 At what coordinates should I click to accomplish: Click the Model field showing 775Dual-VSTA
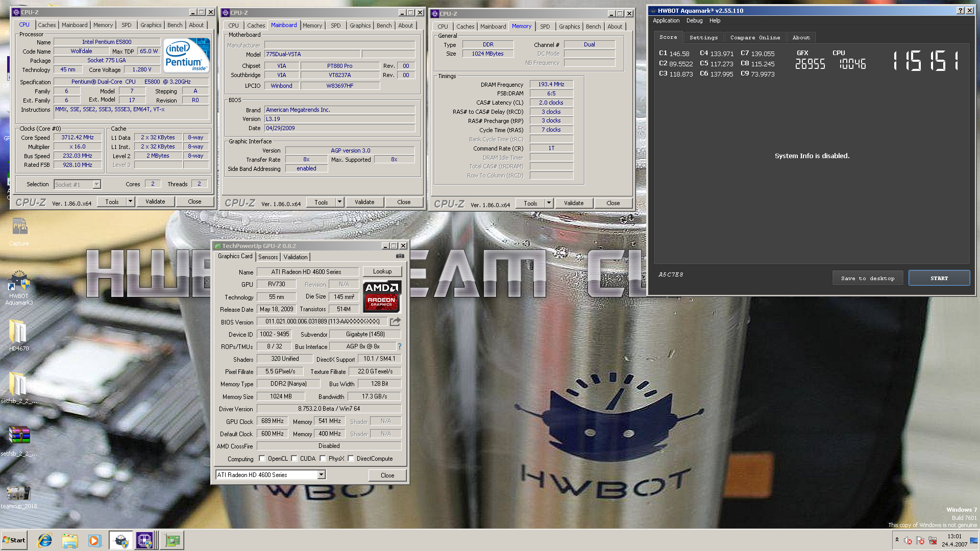coord(312,54)
